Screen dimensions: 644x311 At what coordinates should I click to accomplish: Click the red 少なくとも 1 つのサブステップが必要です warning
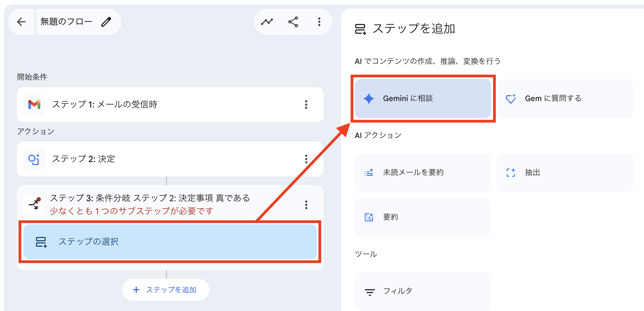[132, 211]
